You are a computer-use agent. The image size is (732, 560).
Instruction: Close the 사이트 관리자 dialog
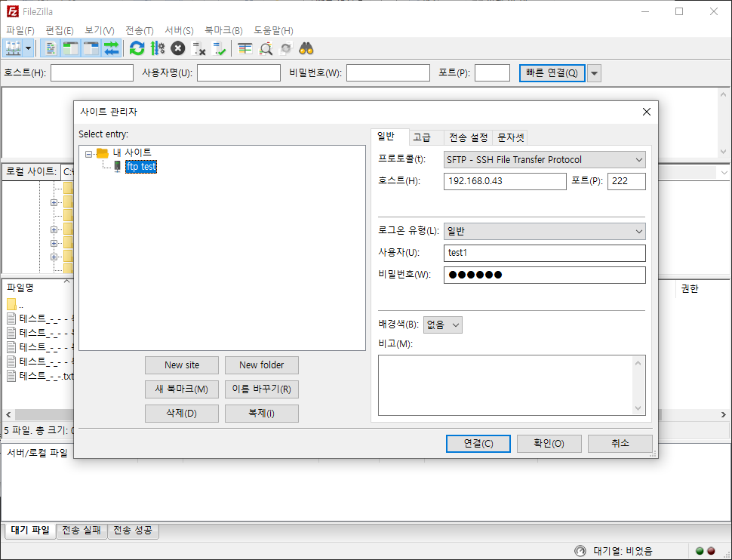pyautogui.click(x=646, y=112)
